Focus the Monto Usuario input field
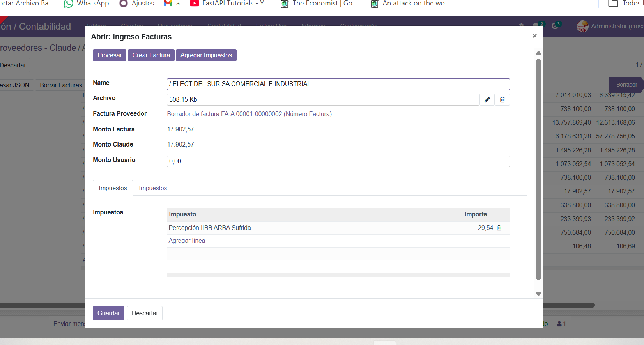 [338, 161]
